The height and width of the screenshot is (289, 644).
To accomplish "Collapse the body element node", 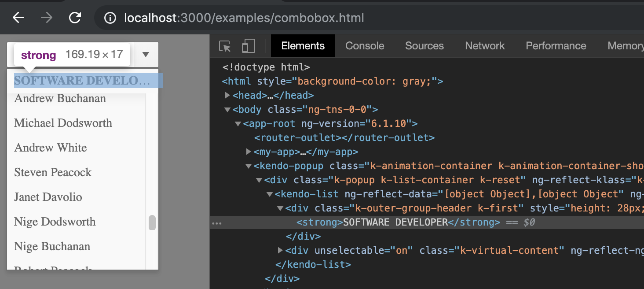I will pos(227,109).
